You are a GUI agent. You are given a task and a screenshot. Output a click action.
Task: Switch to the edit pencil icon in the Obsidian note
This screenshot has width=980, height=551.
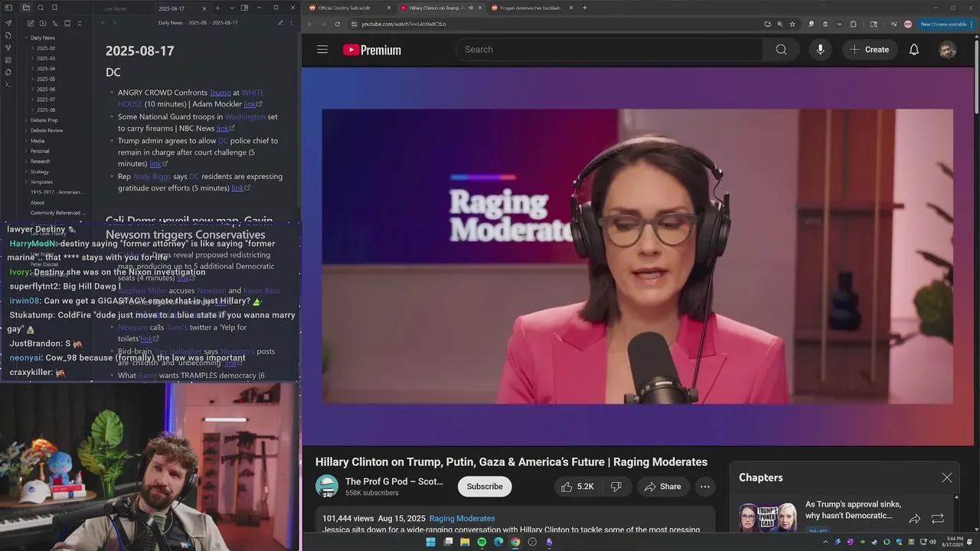pyautogui.click(x=280, y=23)
